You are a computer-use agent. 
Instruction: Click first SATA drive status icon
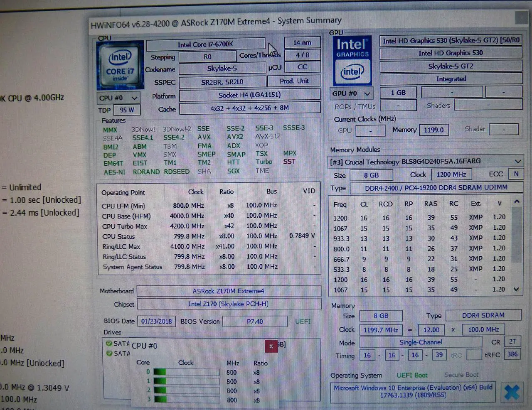click(x=109, y=343)
